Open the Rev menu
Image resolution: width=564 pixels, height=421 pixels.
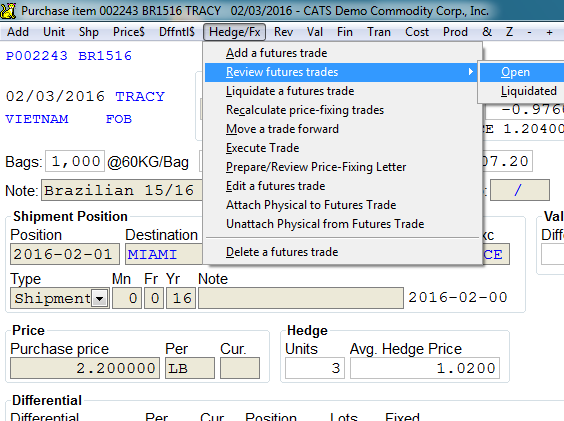pyautogui.click(x=283, y=32)
